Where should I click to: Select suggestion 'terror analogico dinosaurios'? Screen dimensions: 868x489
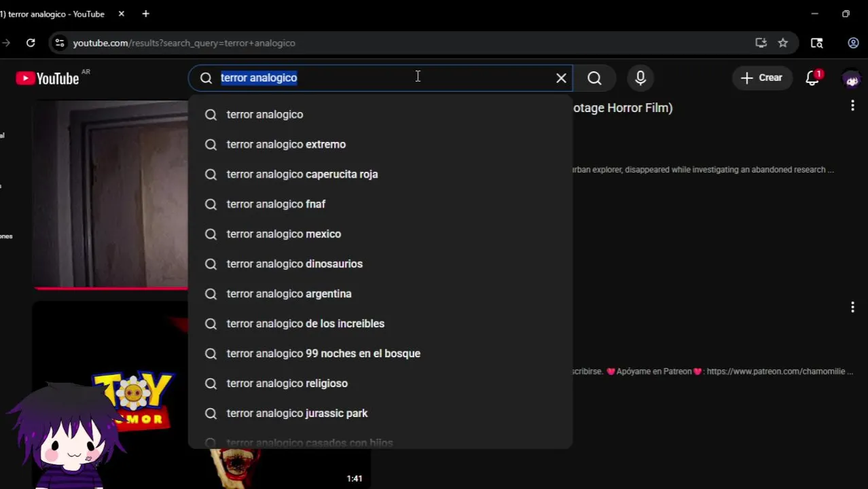[380, 264]
